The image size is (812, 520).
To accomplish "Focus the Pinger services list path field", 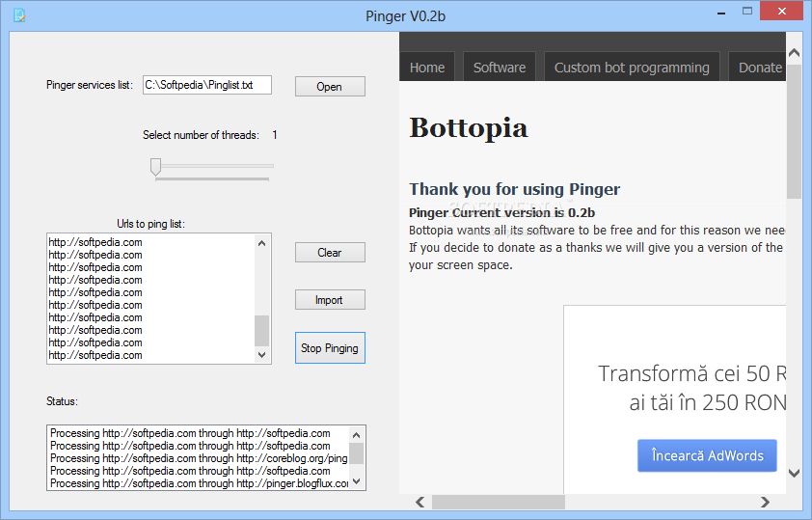I will point(207,85).
